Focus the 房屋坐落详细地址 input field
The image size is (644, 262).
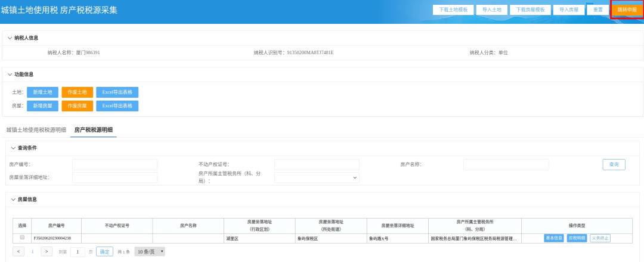(115, 177)
